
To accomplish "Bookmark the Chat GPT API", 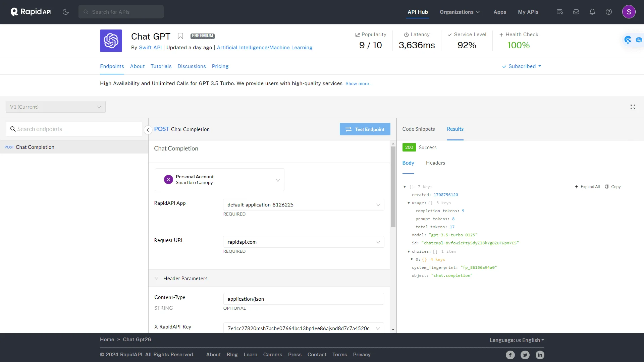I will 180,36.
